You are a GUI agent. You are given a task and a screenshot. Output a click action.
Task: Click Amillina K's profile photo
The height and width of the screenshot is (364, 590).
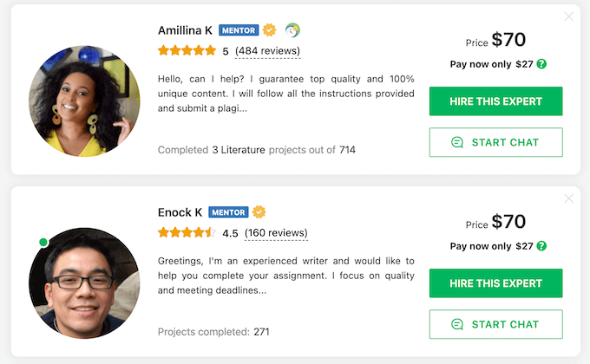coord(84,100)
